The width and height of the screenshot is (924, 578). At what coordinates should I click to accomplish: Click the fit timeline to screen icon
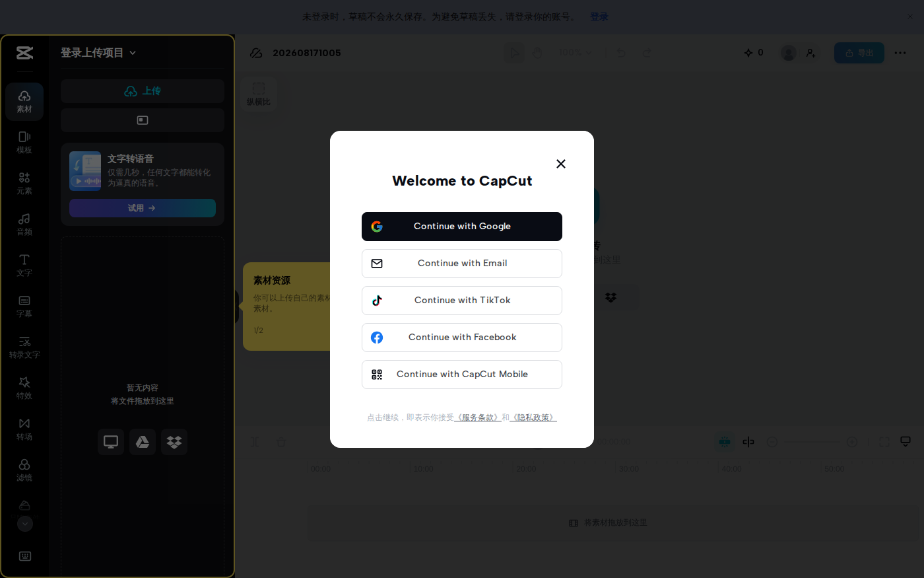point(884,442)
